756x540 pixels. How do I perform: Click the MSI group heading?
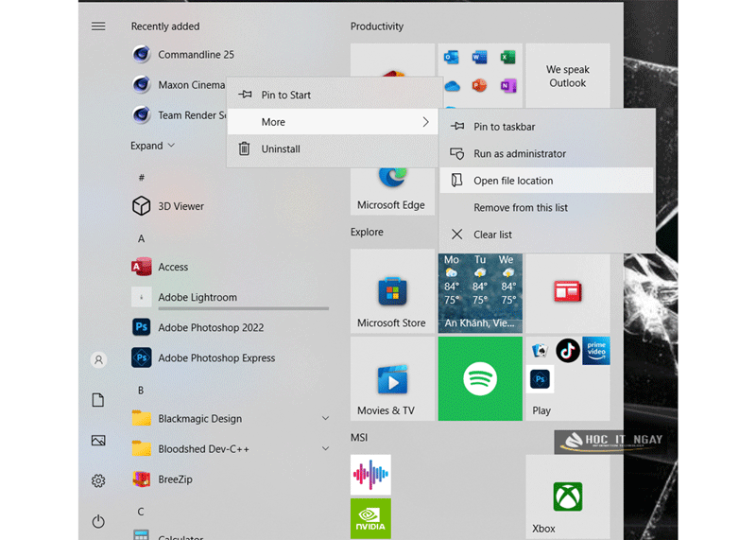(x=359, y=438)
